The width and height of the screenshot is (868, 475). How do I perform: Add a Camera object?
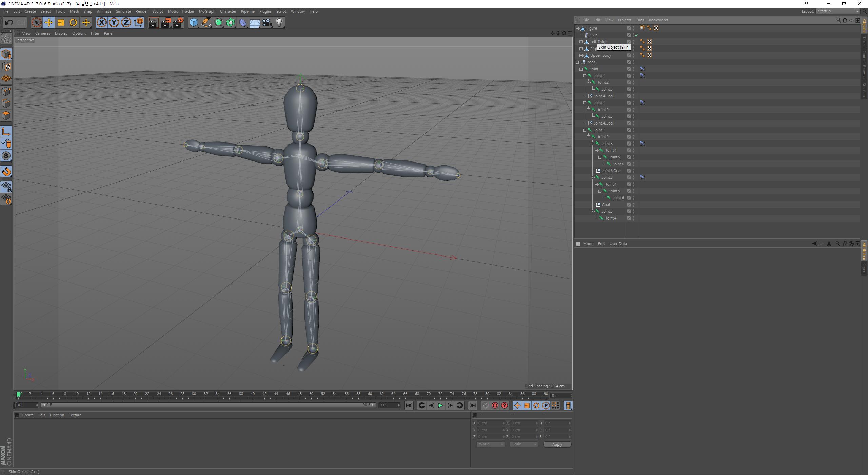pyautogui.click(x=267, y=23)
